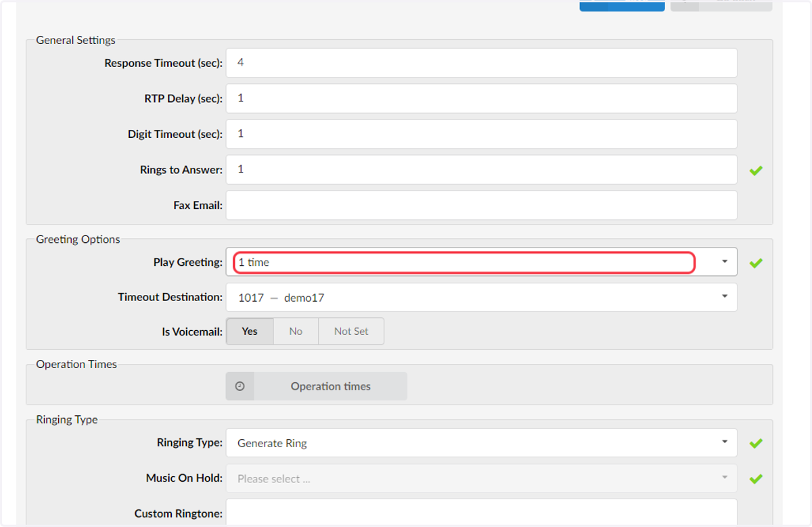812x527 pixels.
Task: Click the green checkmark next to Ringing Type
Action: coord(756,444)
